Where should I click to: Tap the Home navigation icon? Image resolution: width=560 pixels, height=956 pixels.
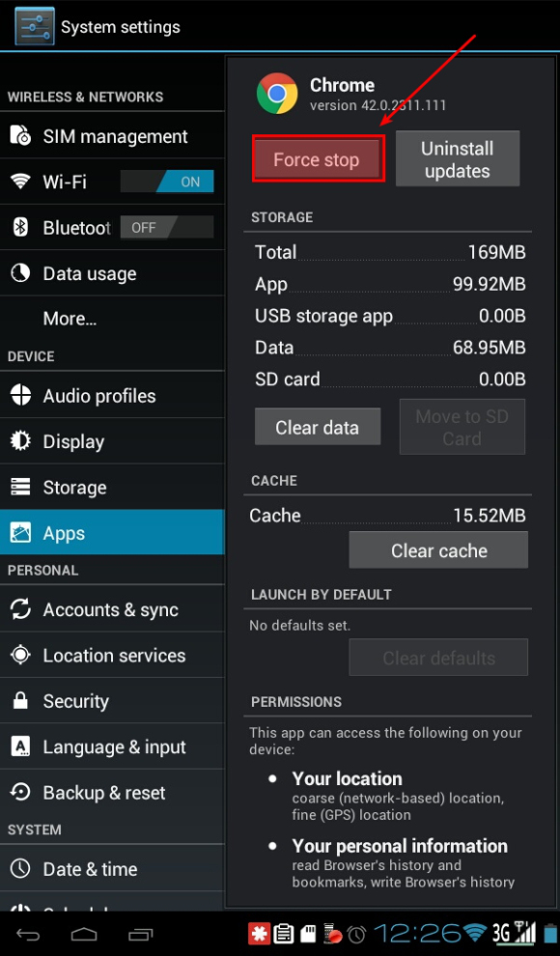pos(84,934)
